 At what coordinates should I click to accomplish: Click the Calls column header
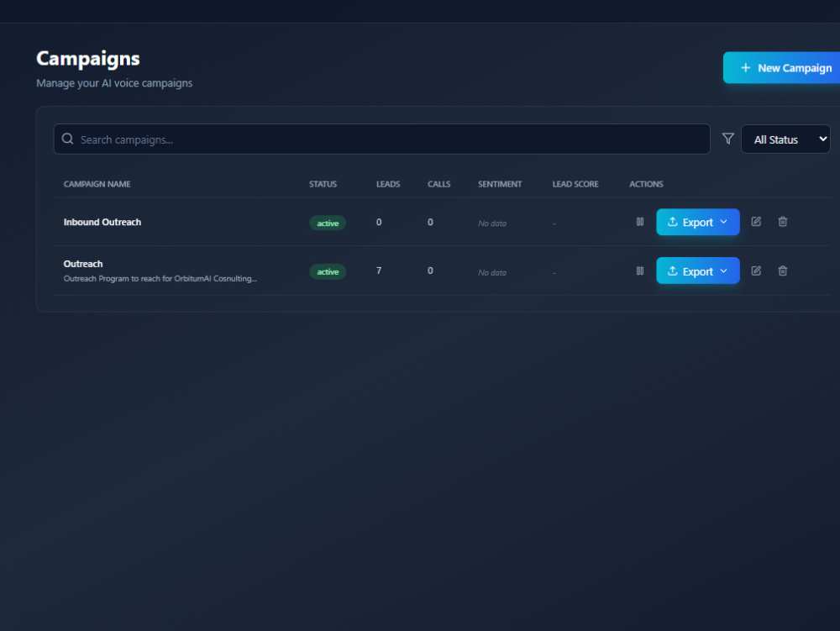[438, 184]
